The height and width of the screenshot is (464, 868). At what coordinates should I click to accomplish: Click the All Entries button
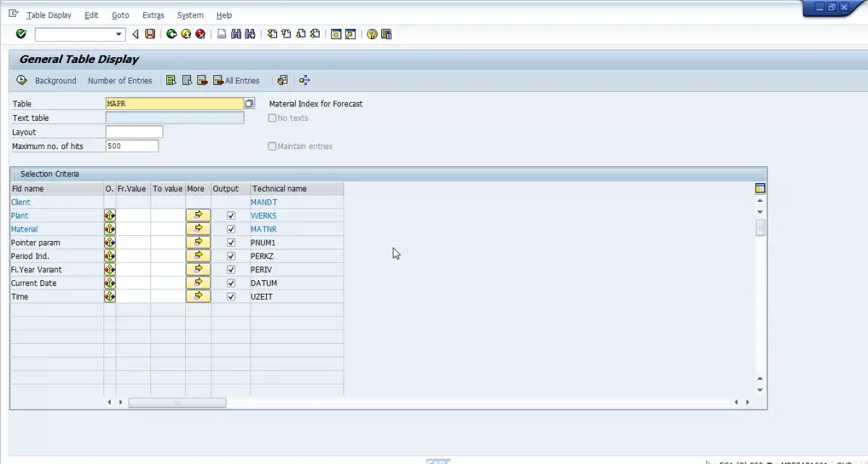(x=237, y=80)
